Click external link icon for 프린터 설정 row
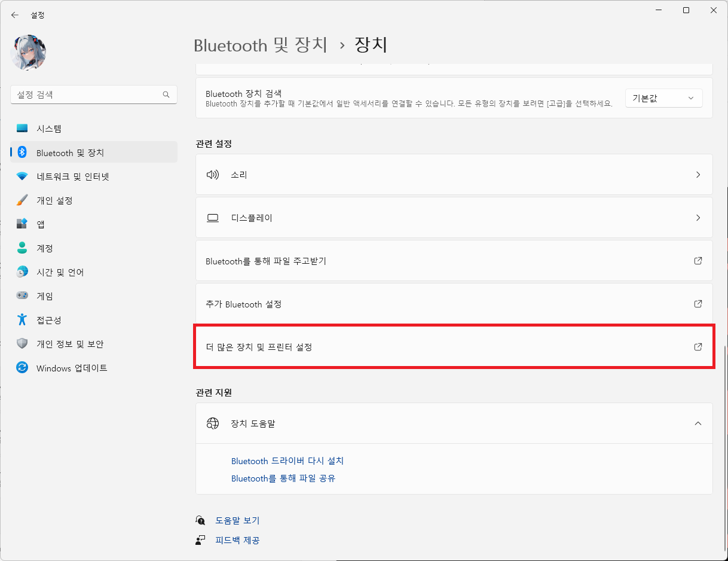Screen dimensions: 728x561 click(x=698, y=347)
